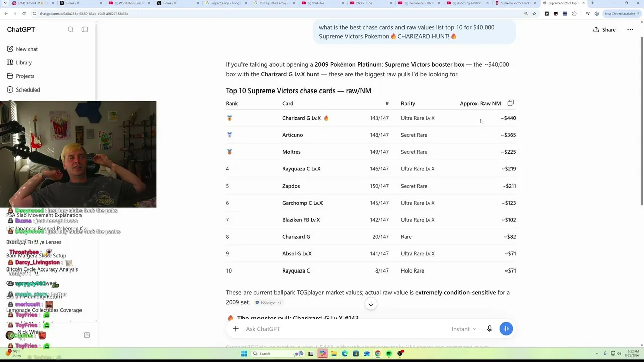Click the Rarity column header

point(408,103)
